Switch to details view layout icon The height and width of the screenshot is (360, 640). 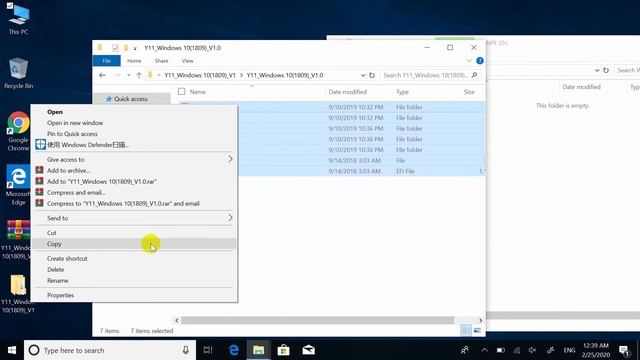point(466,331)
